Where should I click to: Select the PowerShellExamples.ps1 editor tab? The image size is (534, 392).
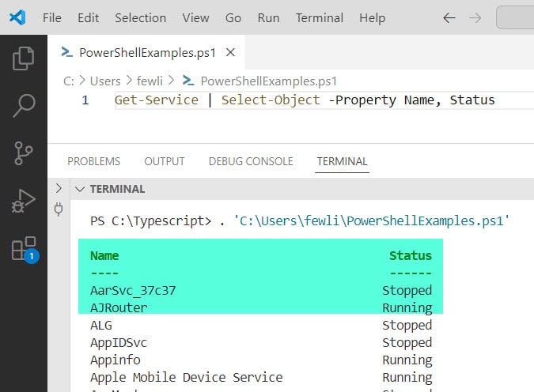[x=147, y=52]
